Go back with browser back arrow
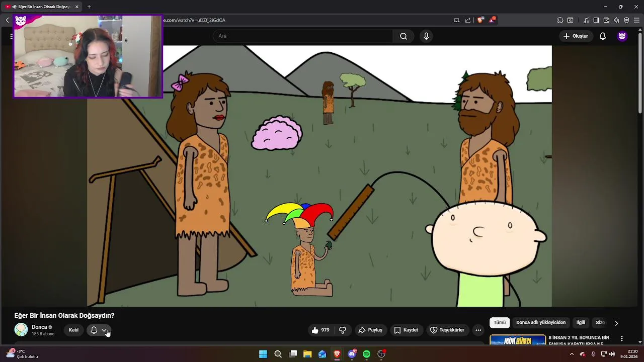Image resolution: width=644 pixels, height=362 pixels. pyautogui.click(x=7, y=20)
